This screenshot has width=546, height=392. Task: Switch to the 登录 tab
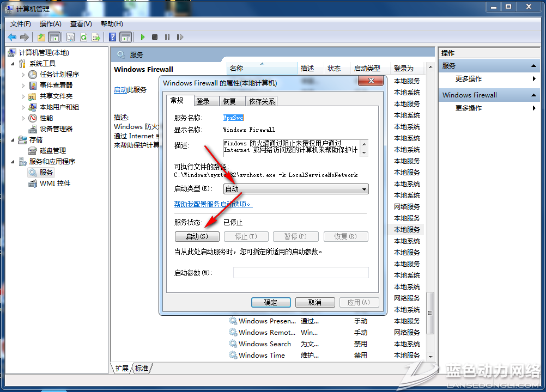point(203,101)
